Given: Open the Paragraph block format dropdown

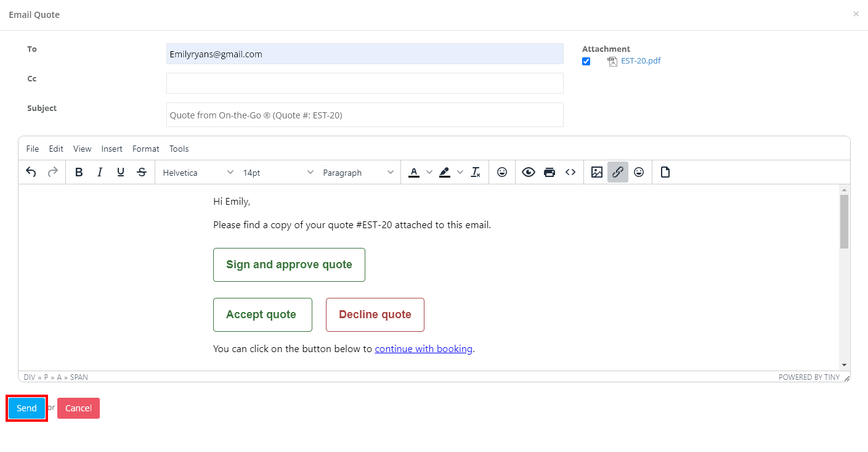Looking at the screenshot, I should (358, 173).
